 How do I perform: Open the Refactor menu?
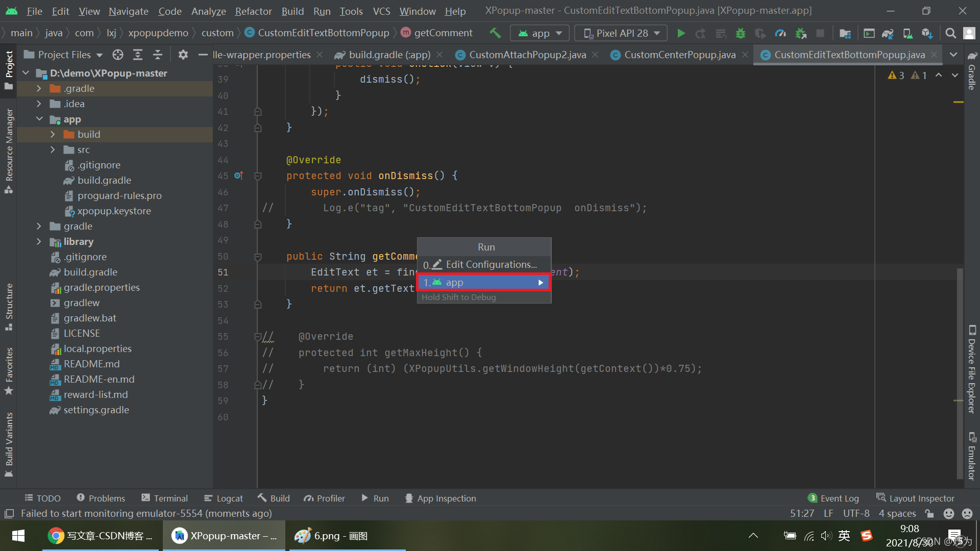(x=253, y=11)
